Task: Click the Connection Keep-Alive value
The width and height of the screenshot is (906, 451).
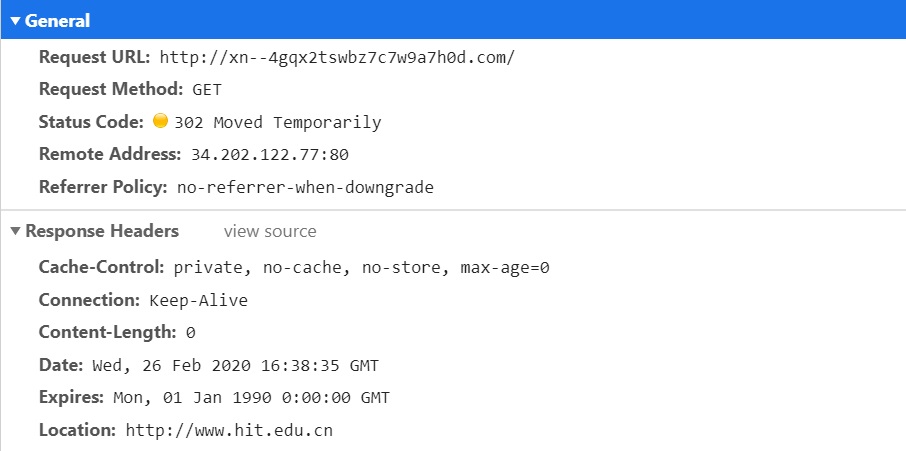Action: 198,300
